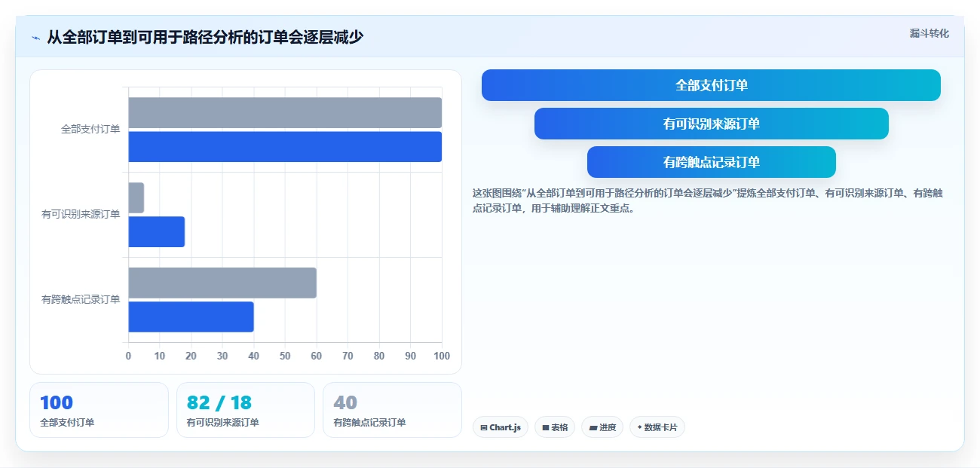The image size is (980, 468).
Task: Select the 有可识别来源订单 funnel stage bar
Action: click(711, 124)
